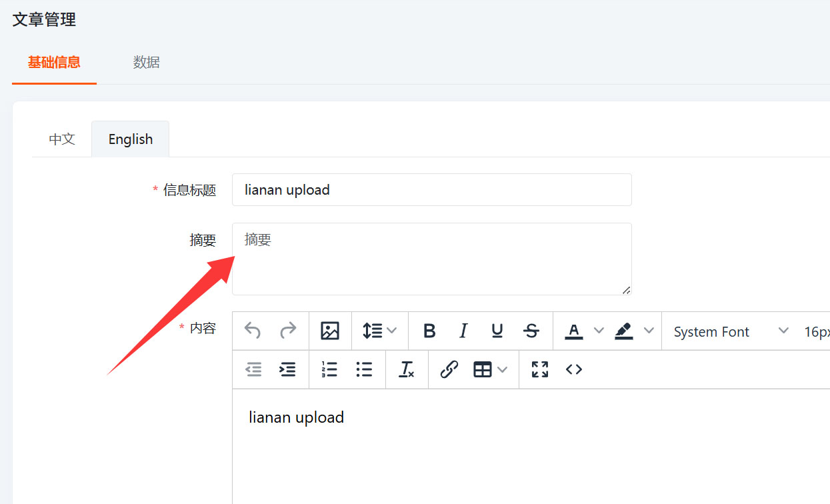Screen dimensions: 830x504
Task: Switch to the 数据 tab
Action: click(146, 63)
